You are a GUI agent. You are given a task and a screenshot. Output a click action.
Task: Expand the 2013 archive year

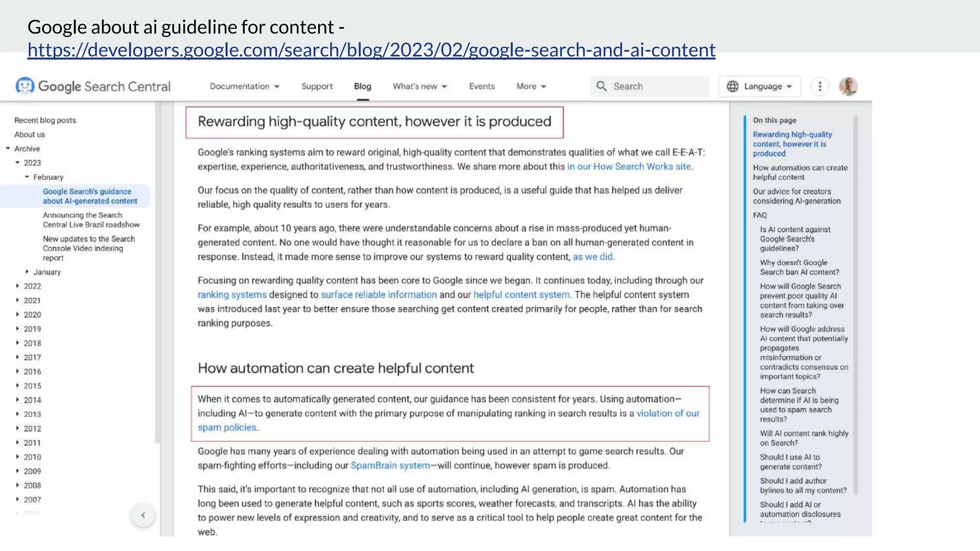click(18, 414)
